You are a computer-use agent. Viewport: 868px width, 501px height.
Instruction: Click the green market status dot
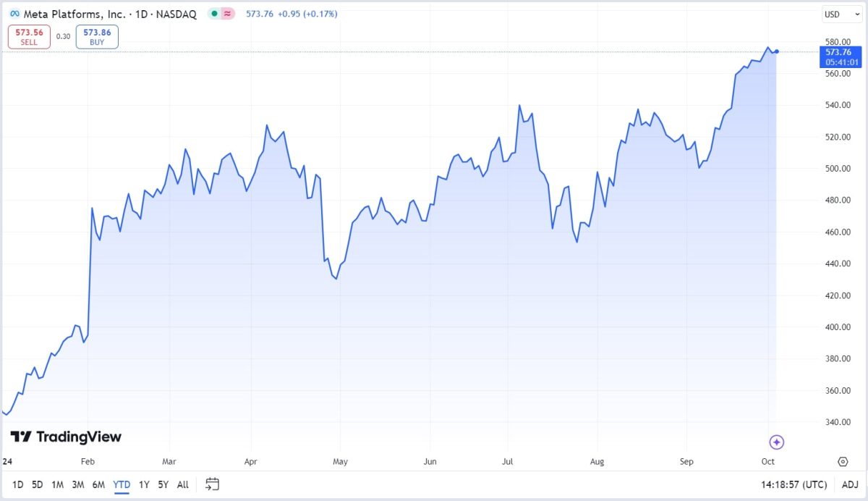tap(214, 14)
